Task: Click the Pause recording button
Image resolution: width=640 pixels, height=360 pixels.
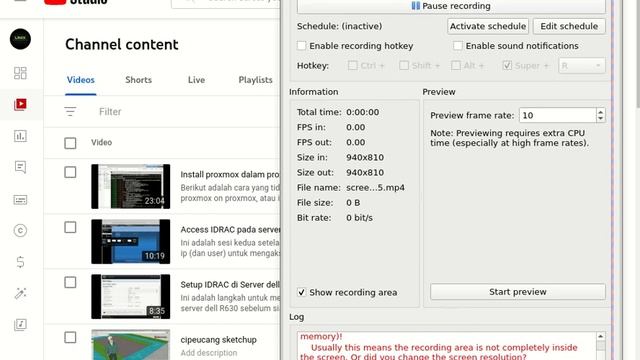Action: tap(451, 6)
